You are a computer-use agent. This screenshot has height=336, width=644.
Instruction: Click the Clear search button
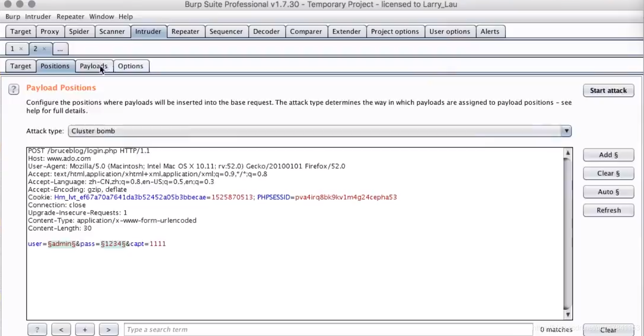coord(608,330)
